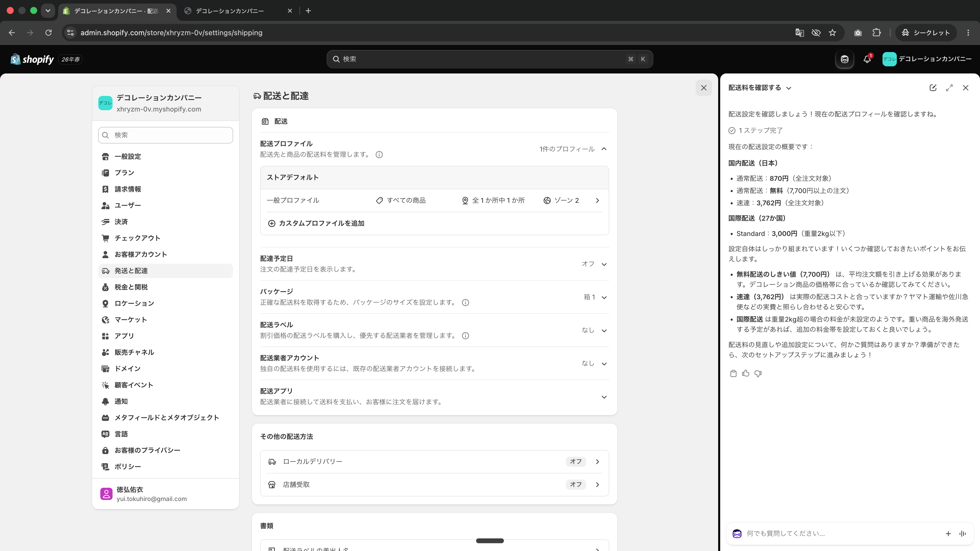Viewport: 980px width, 551px height.
Task: Expand the assistant panel to full size
Action: (949, 88)
